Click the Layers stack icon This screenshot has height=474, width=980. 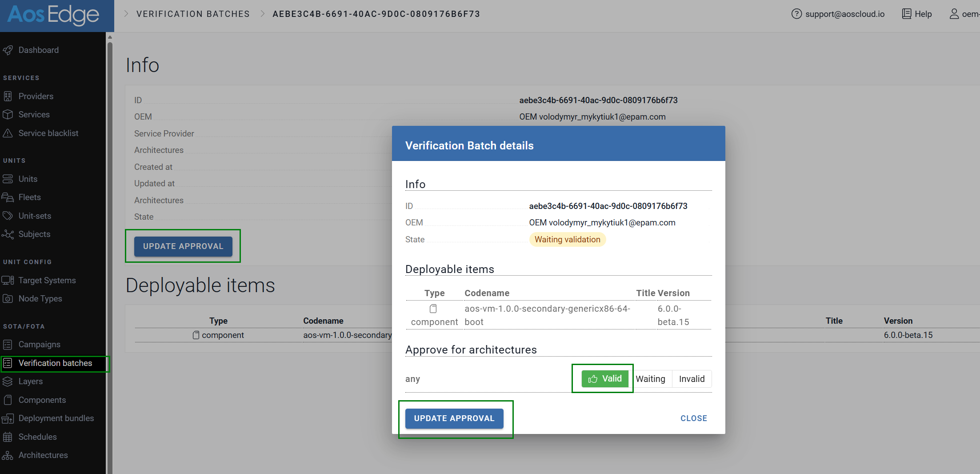[x=8, y=382]
